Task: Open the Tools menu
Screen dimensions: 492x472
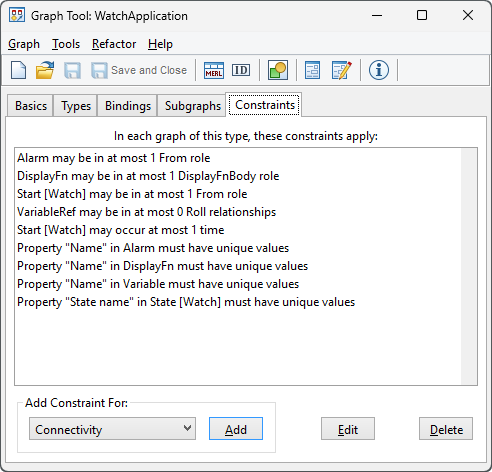Action: click(66, 44)
